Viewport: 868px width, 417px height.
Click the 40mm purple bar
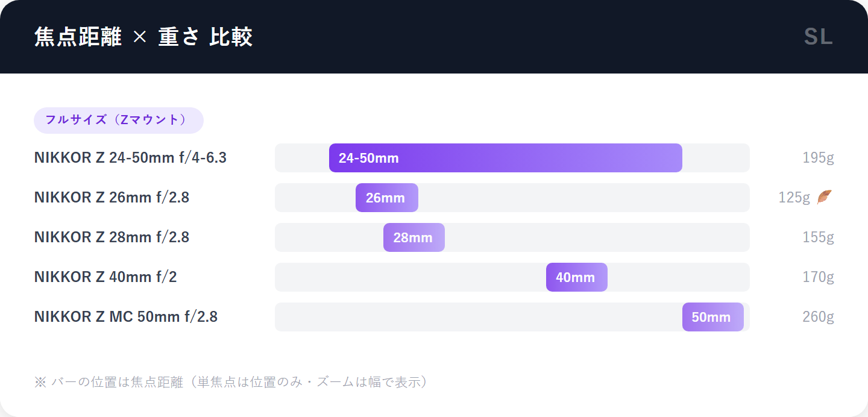[577, 277]
